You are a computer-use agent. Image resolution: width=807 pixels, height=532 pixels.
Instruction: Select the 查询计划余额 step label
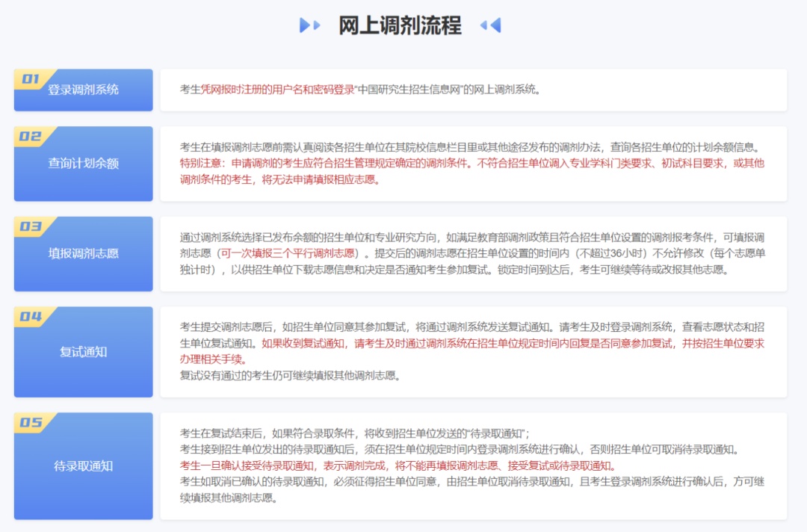tap(84, 164)
